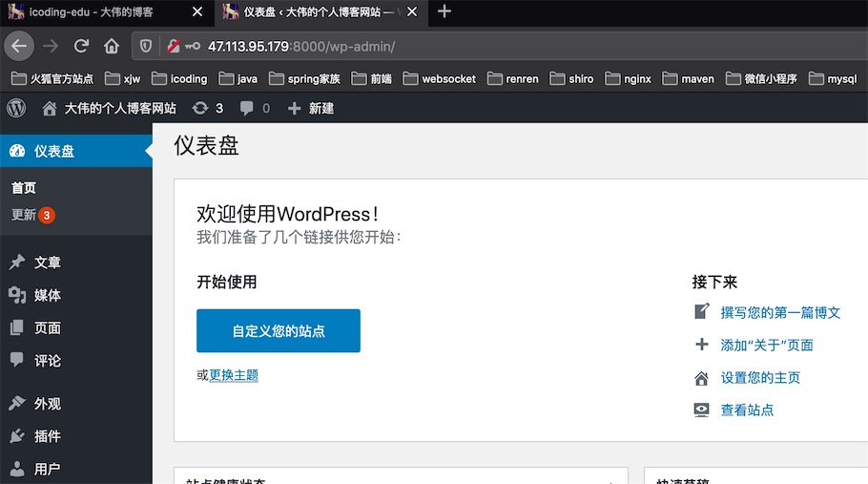868x484 pixels.
Task: Open the nginx bookmark folder
Action: pyautogui.click(x=628, y=78)
